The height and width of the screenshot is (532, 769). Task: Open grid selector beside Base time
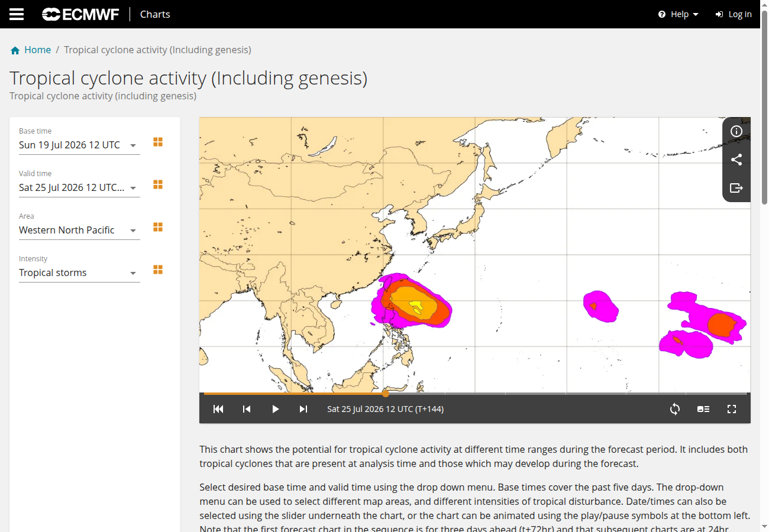point(158,142)
